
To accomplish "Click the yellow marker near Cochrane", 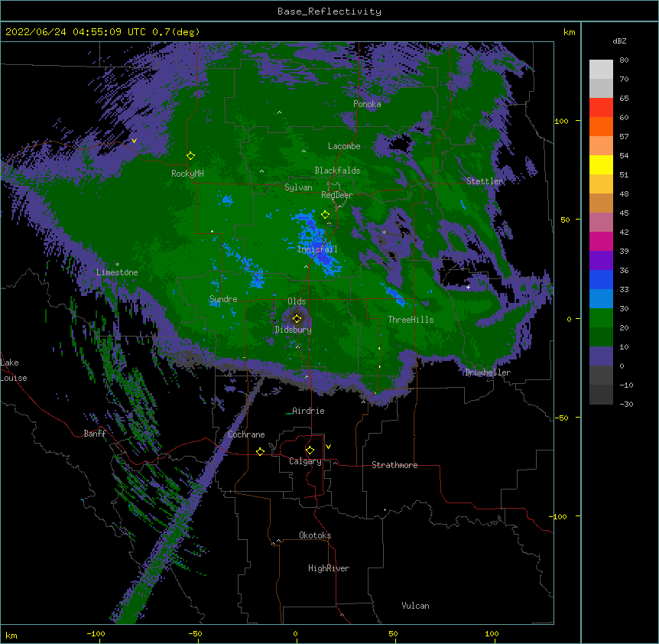I will (x=260, y=451).
